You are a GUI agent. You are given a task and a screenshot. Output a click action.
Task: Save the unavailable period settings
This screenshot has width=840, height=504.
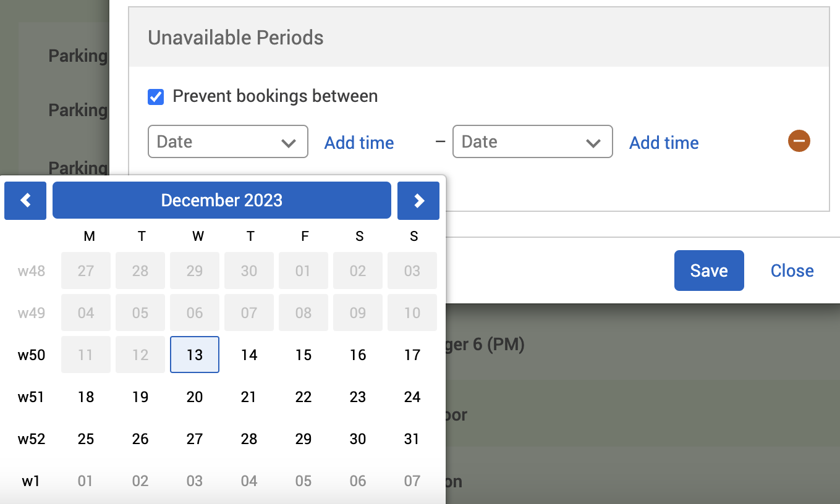pos(709,271)
